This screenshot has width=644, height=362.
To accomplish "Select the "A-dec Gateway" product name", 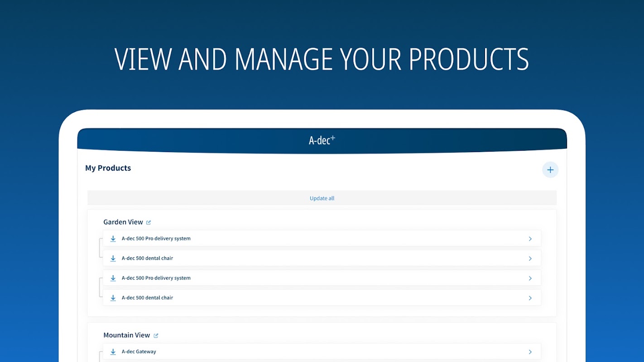I will (139, 352).
